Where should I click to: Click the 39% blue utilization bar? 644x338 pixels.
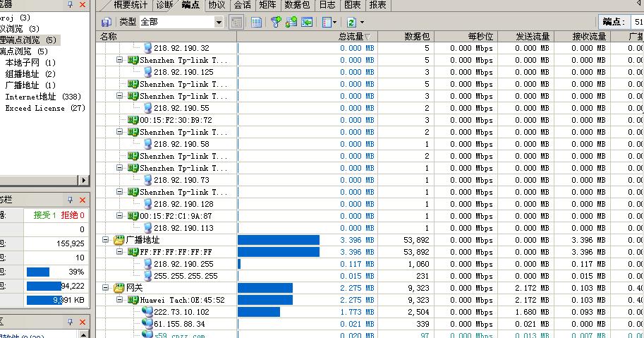[38, 272]
